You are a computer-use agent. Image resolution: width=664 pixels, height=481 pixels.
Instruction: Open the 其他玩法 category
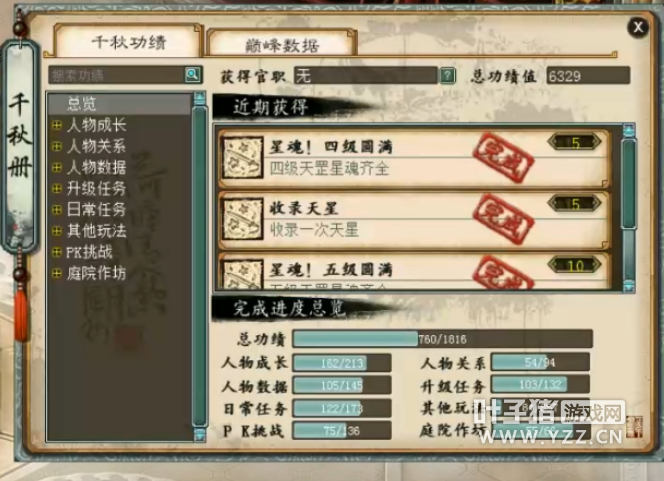[x=97, y=231]
